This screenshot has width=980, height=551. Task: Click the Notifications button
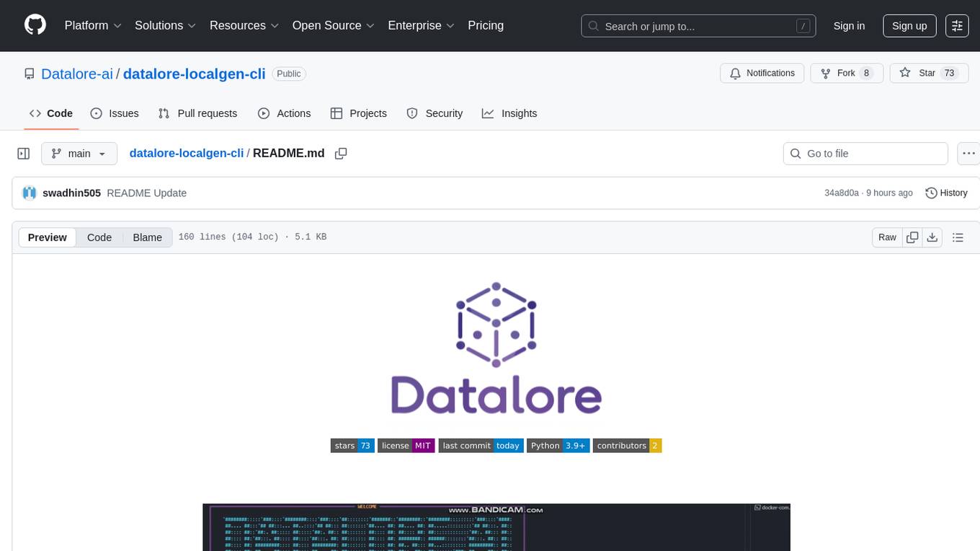[x=762, y=74]
